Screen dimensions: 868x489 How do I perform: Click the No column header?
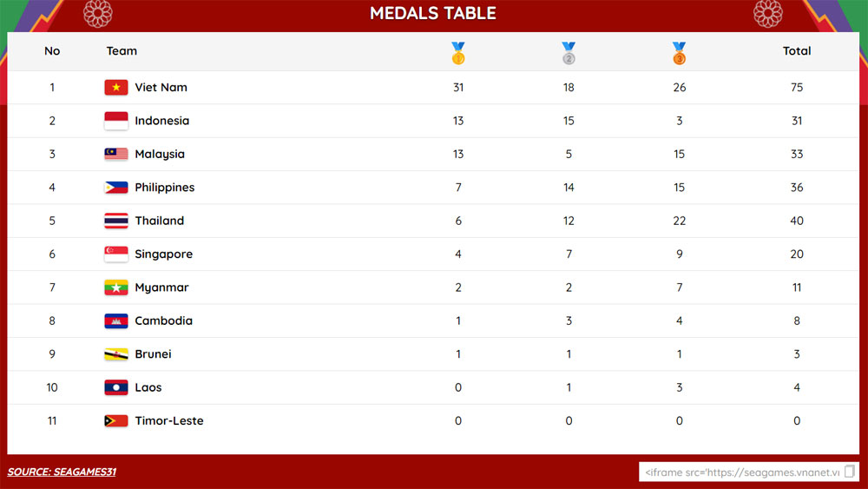(52, 51)
